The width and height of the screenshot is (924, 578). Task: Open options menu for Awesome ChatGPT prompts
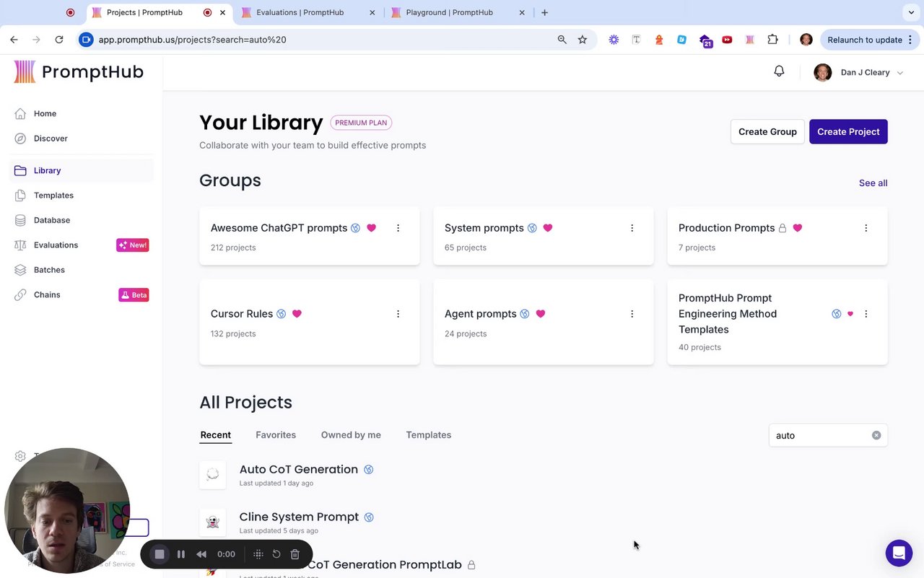(398, 228)
